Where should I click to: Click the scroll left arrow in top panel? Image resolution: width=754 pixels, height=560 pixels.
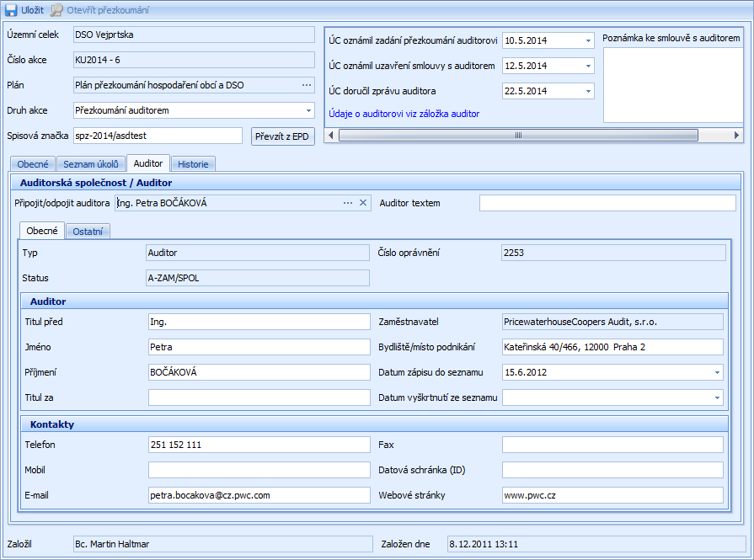331,136
